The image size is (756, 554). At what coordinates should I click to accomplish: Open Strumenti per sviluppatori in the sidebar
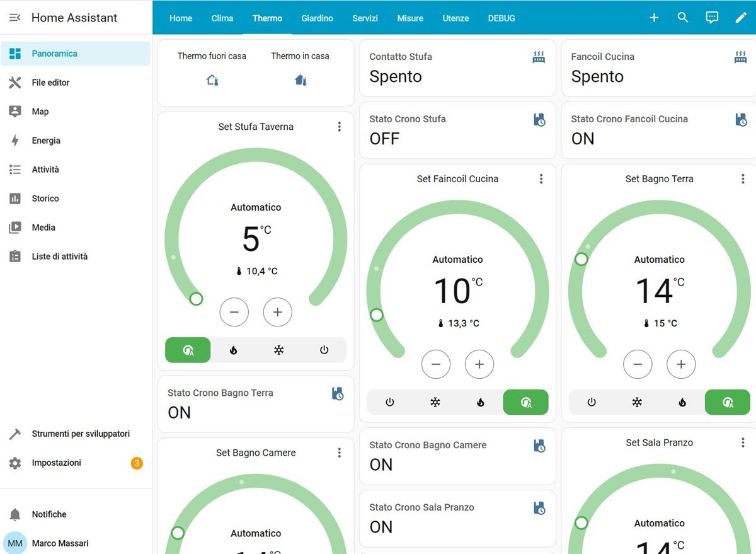click(81, 434)
